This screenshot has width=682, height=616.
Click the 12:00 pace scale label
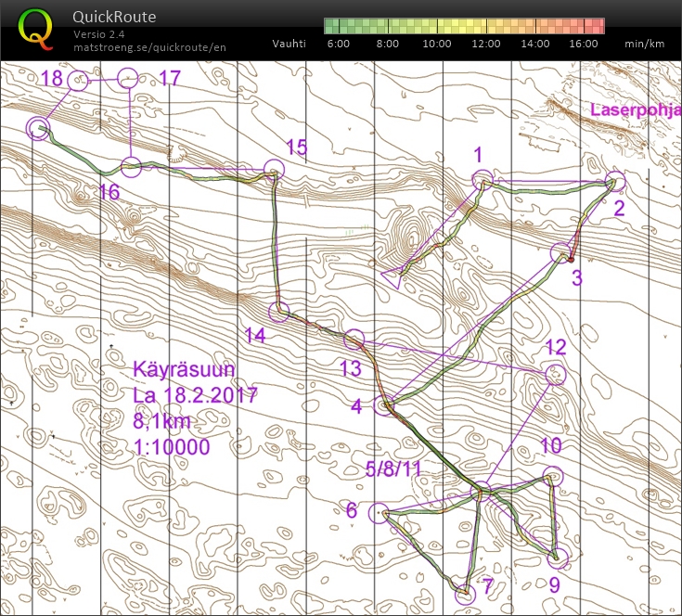(x=486, y=44)
